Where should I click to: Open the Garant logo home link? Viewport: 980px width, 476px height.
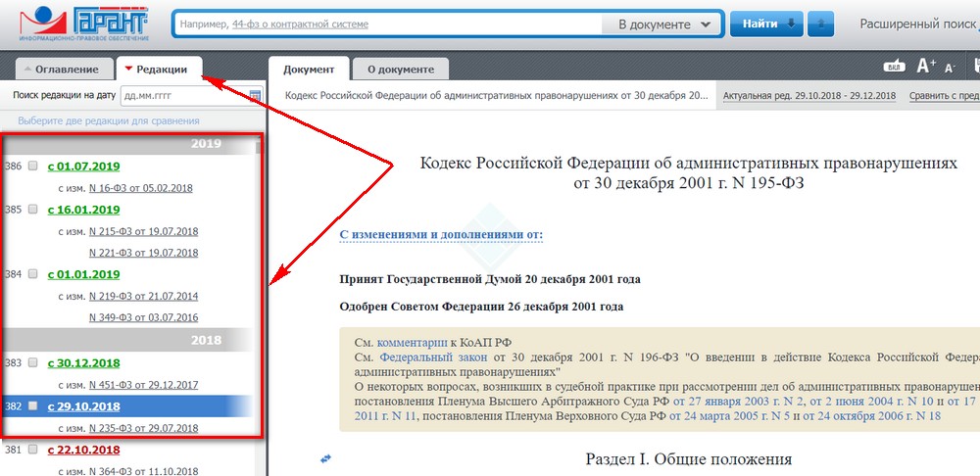coord(83,24)
